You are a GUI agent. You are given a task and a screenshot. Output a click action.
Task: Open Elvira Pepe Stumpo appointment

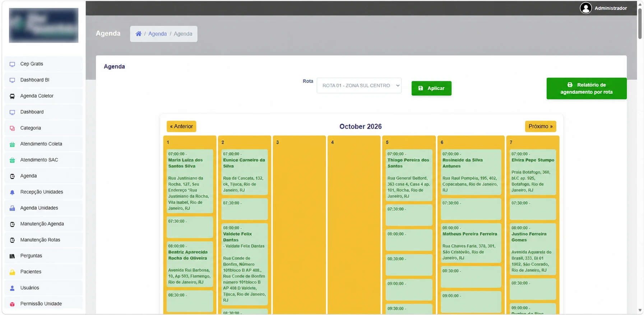pos(533,172)
